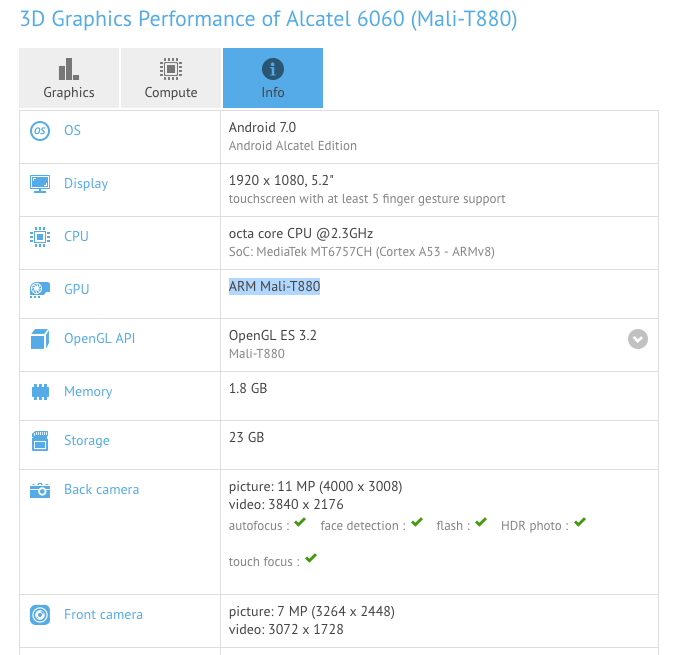The width and height of the screenshot is (696, 655).
Task: Expand the OpenGL ES 3.2 details chevron
Action: 637,339
